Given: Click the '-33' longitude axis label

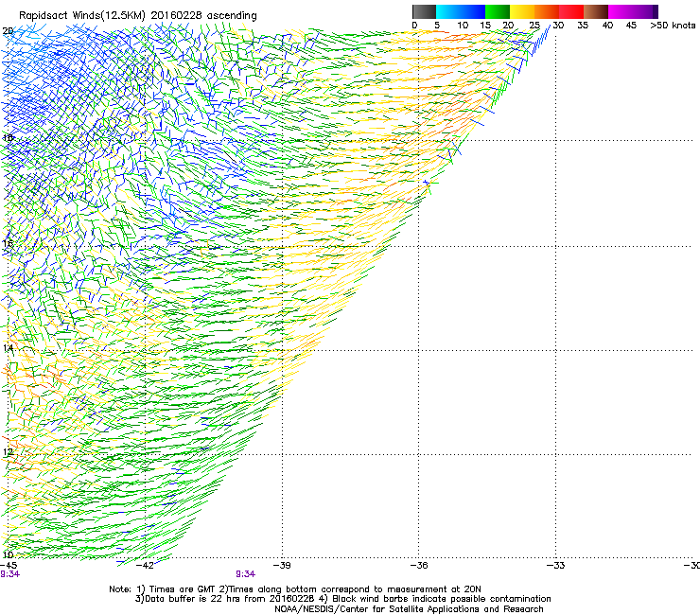Looking at the screenshot, I should coord(555,566).
